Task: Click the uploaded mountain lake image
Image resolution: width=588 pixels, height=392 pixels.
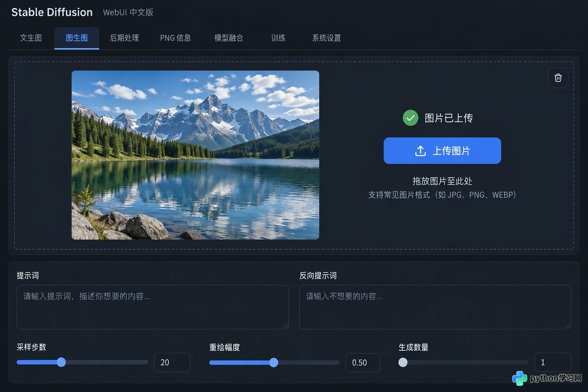Action: 195,155
